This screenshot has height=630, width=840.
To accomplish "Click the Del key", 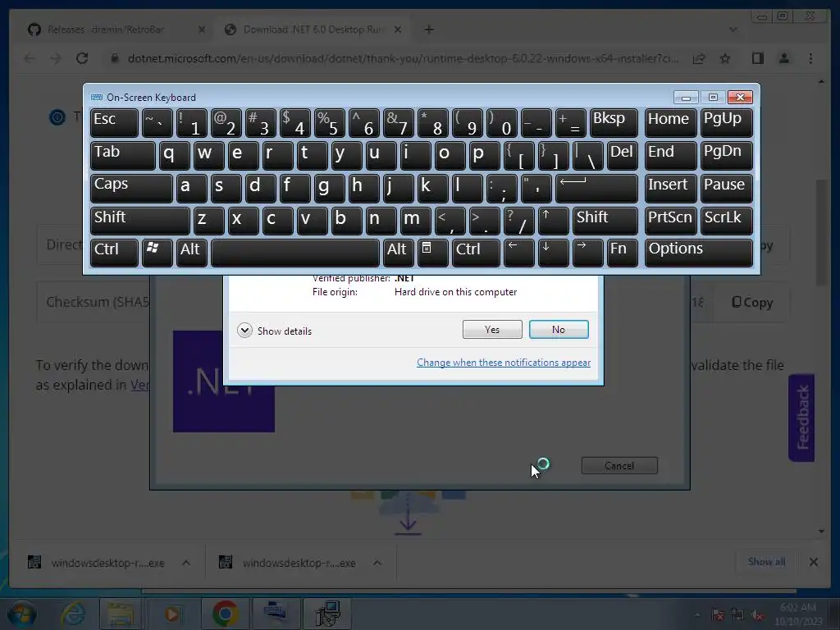I will click(x=623, y=155).
